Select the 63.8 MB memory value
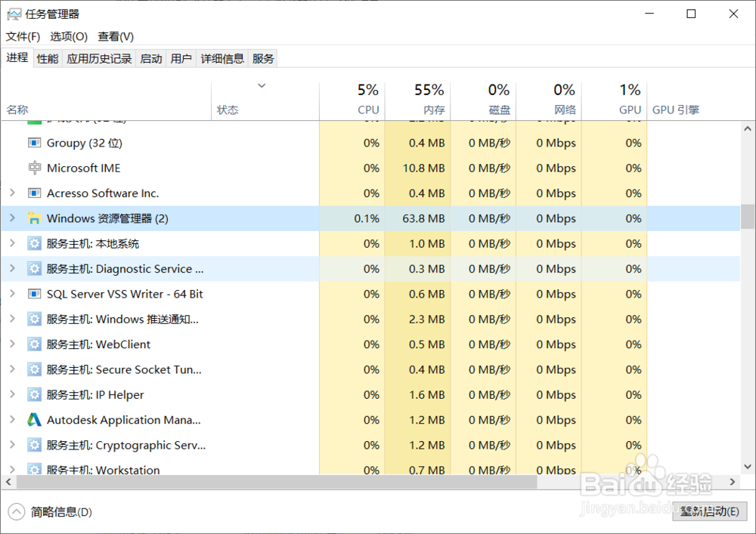Viewport: 756px width, 534px height. pyautogui.click(x=423, y=218)
